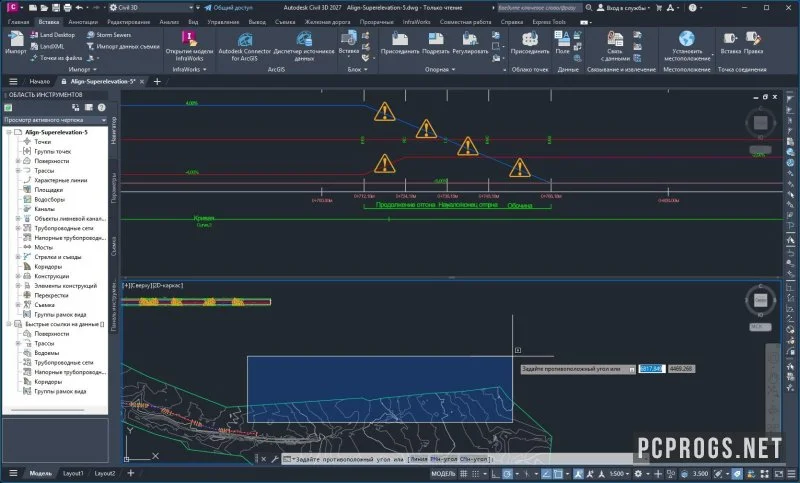The width and height of the screenshot is (800, 483).
Task: Toggle polar tracking in status bar
Action: tap(507, 474)
